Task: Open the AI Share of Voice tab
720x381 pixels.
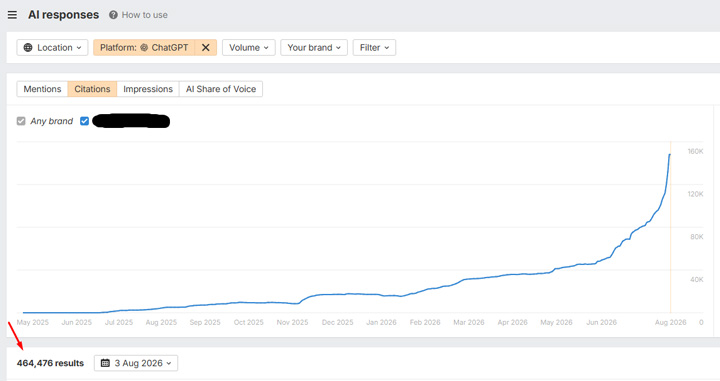Action: 221,89
